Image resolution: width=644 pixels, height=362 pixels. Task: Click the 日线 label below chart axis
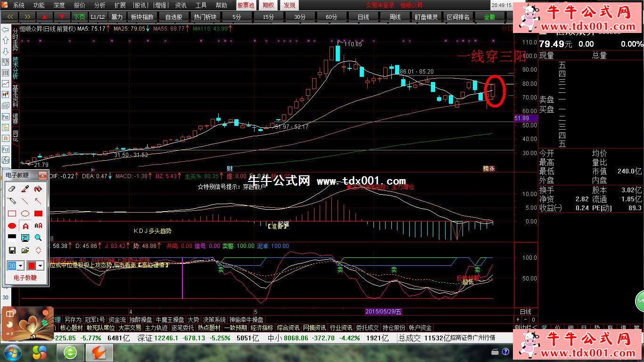pos(525,312)
